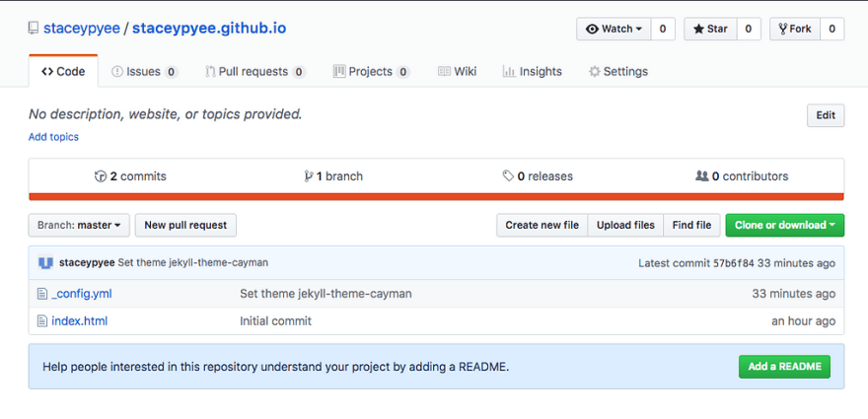Click the Settings gear icon
This screenshot has width=868, height=419.
595,71
